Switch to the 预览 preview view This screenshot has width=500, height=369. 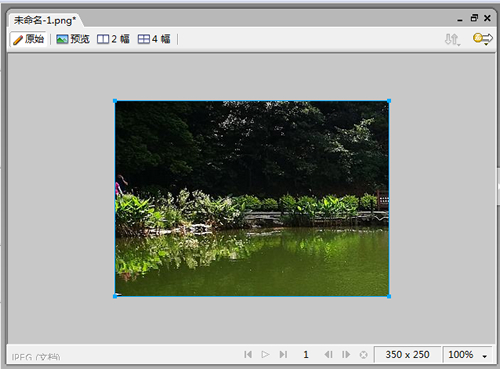[73, 39]
